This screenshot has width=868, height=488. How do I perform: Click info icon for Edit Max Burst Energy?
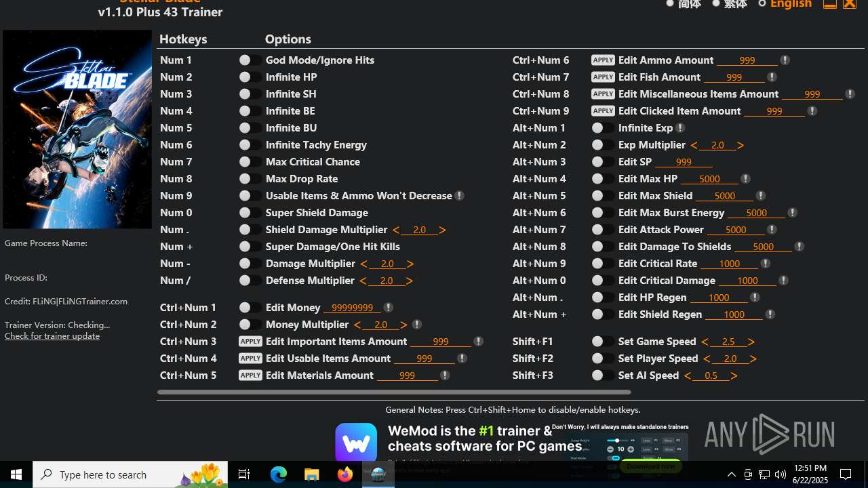tap(792, 213)
